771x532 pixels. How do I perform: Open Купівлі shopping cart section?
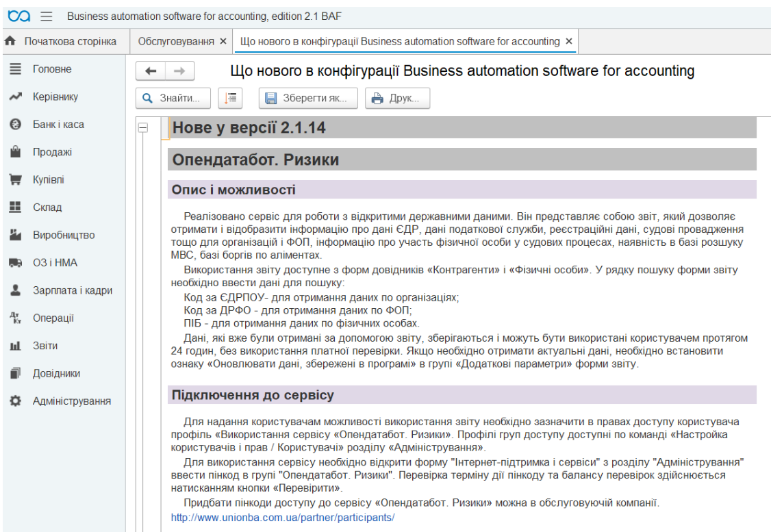[51, 180]
